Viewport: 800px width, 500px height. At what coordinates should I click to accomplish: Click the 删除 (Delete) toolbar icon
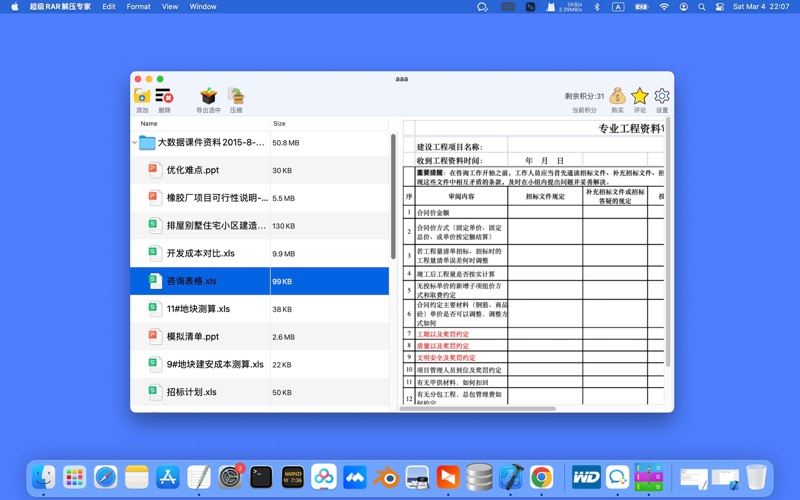tap(164, 96)
